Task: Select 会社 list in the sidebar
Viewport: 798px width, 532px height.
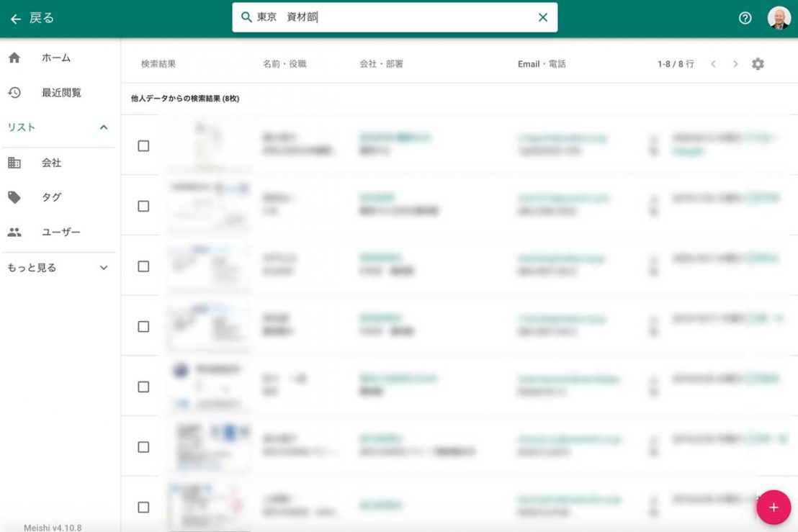Action: click(x=51, y=163)
